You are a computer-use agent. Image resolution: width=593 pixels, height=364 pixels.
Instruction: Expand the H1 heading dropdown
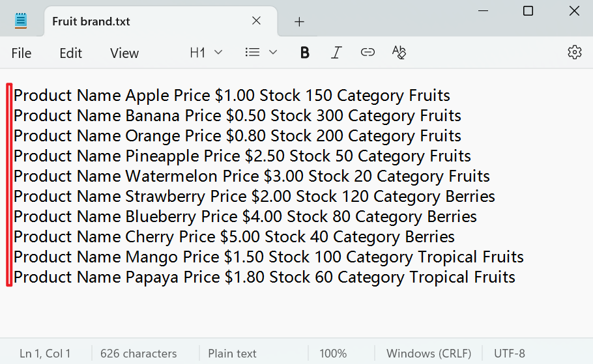[206, 53]
